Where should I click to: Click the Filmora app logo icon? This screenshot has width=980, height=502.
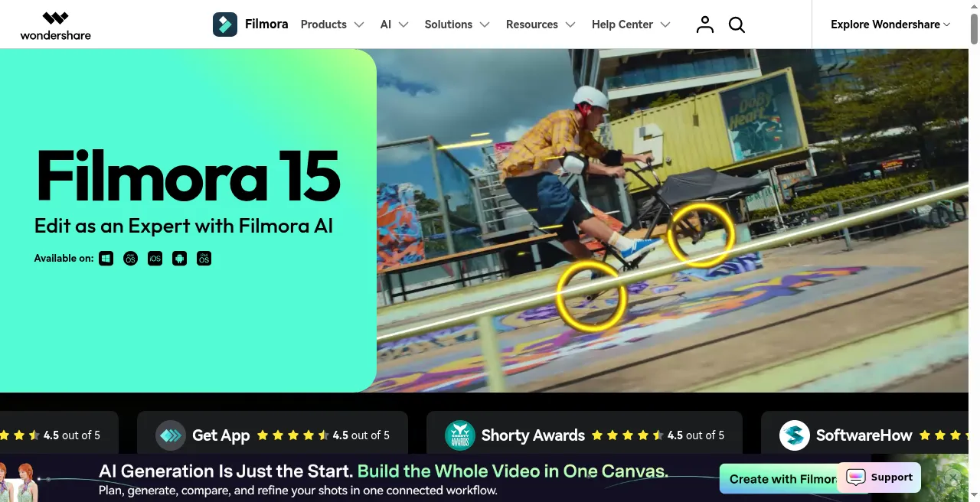tap(225, 24)
